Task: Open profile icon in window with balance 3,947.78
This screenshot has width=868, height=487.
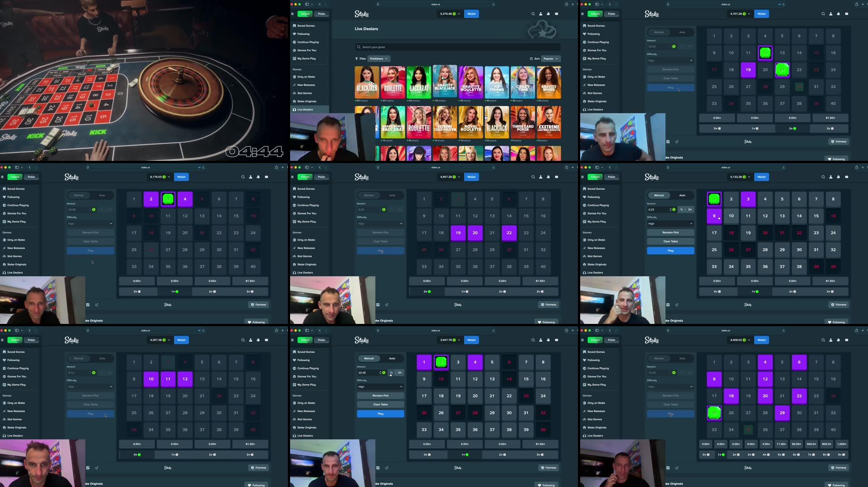Action: coord(541,340)
